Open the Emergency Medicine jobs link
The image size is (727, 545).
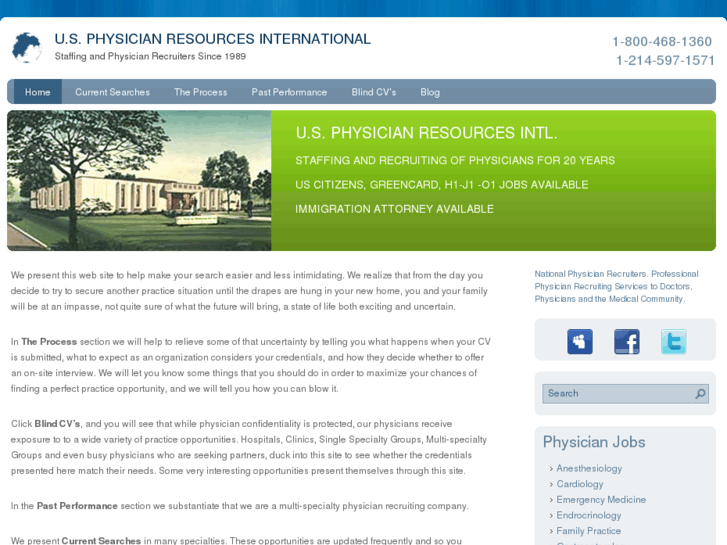pos(601,500)
